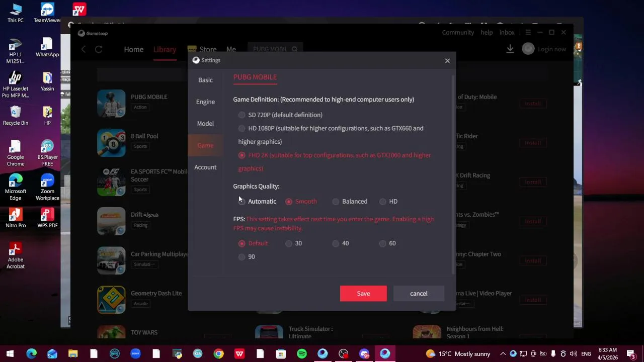Click Login now text in GameLoop
The width and height of the screenshot is (644, 362).
click(552, 49)
